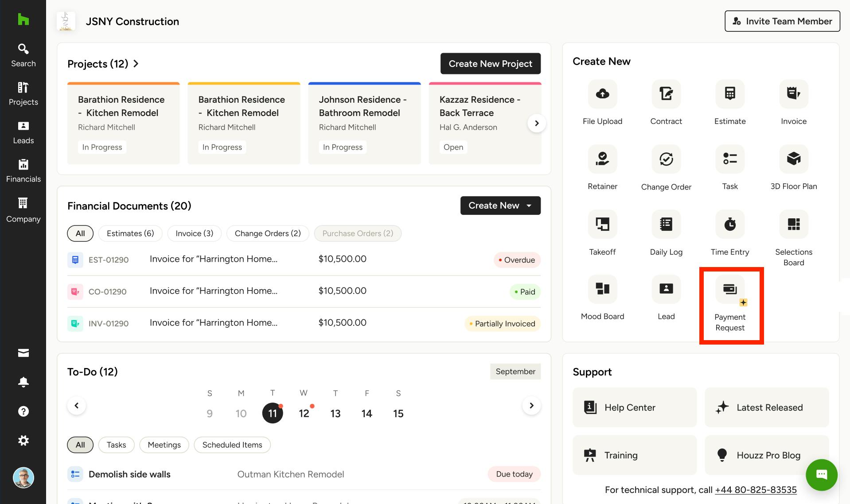
Task: Open the settings gear icon
Action: coord(23,440)
